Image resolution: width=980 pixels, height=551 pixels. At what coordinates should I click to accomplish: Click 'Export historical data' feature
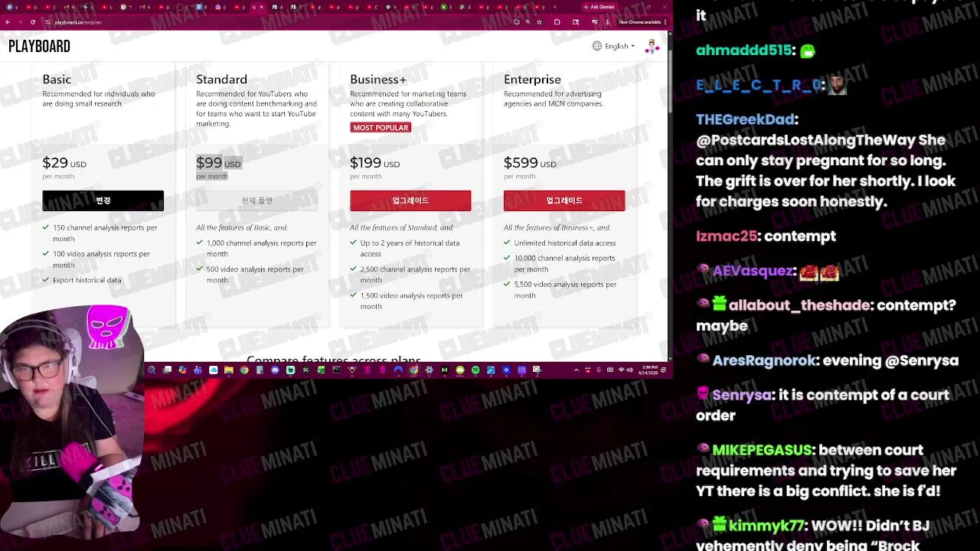point(87,280)
